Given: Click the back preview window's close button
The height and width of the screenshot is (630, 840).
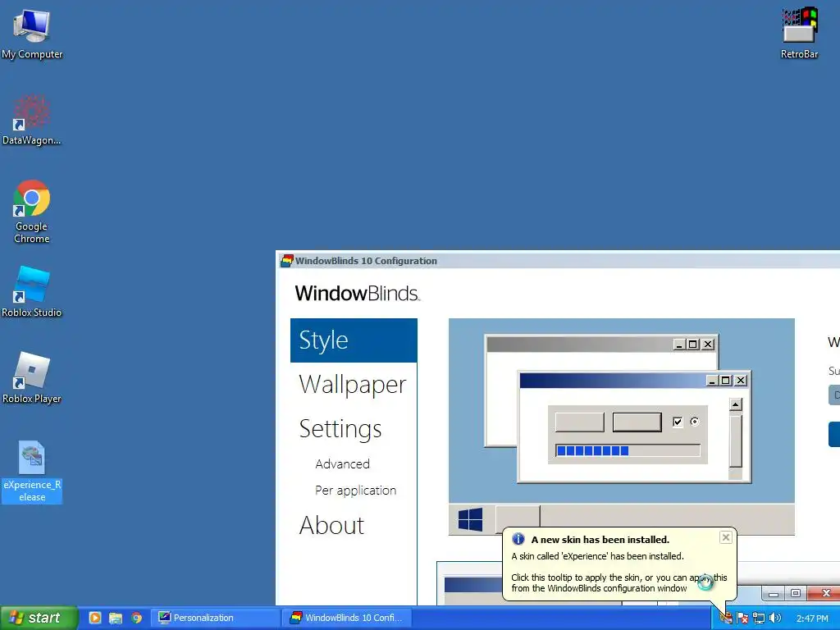Looking at the screenshot, I should tap(708, 345).
